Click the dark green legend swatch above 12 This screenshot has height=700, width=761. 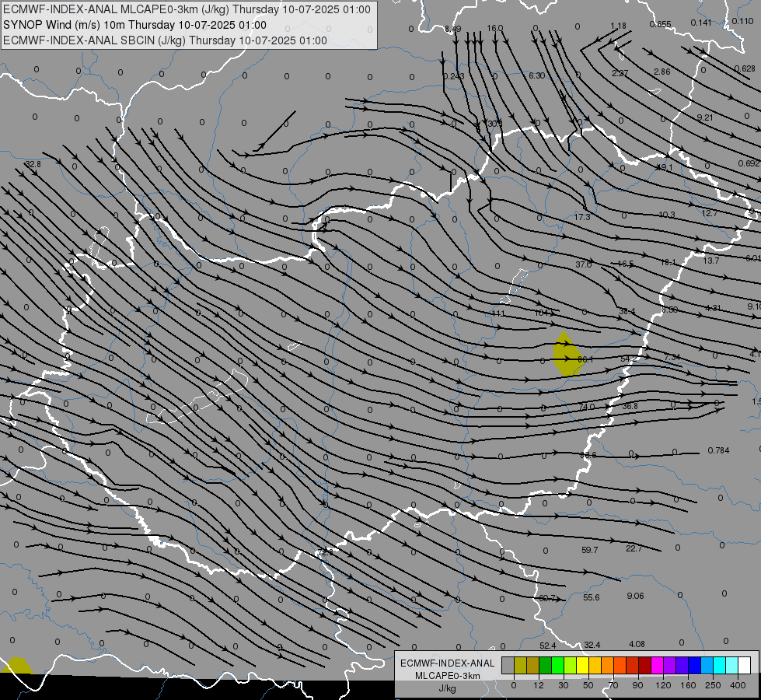[x=545, y=665]
